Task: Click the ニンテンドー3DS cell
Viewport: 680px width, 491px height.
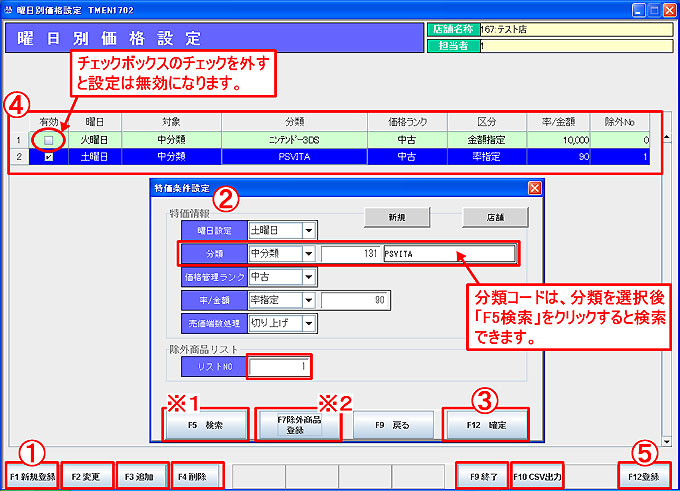Action: [294, 140]
